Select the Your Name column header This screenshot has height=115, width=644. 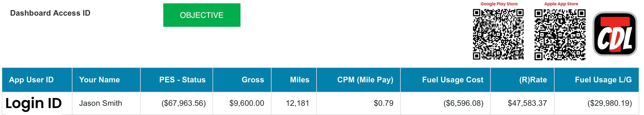coord(99,80)
